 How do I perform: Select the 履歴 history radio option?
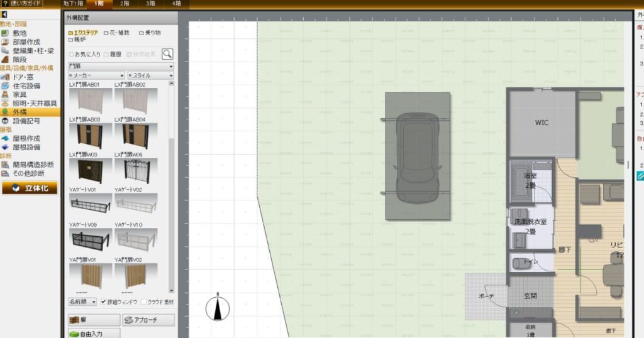click(x=113, y=54)
